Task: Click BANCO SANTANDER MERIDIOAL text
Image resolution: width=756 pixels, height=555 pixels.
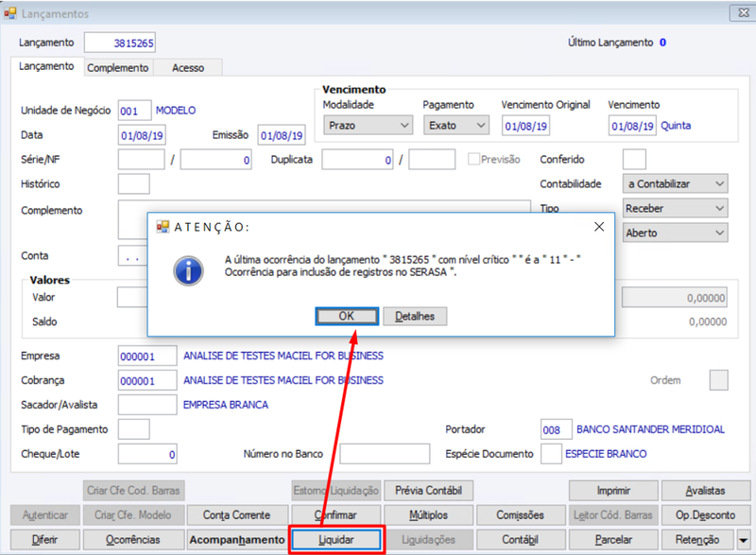Action: [650, 429]
